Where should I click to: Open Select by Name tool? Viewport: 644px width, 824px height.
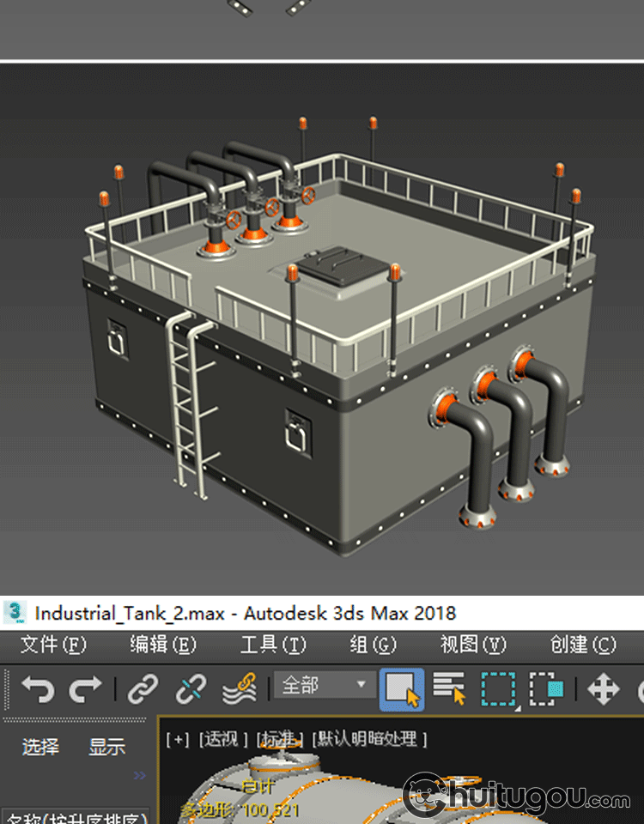click(449, 688)
